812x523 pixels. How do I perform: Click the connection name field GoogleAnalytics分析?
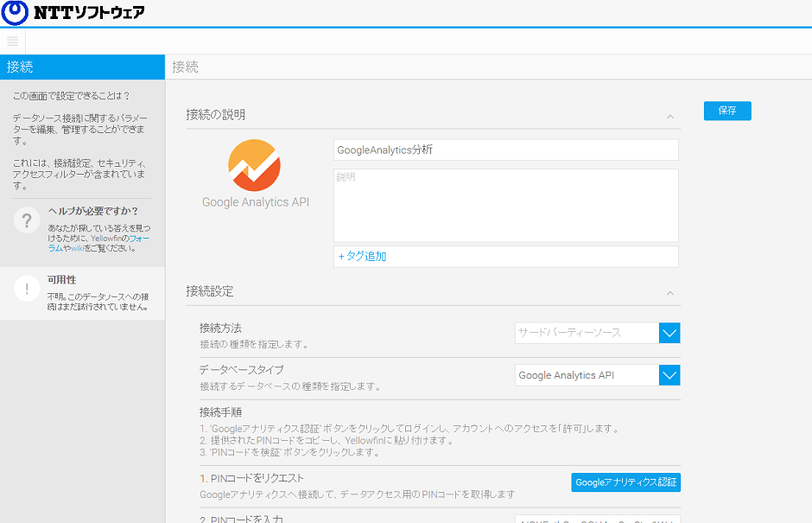[x=506, y=150]
